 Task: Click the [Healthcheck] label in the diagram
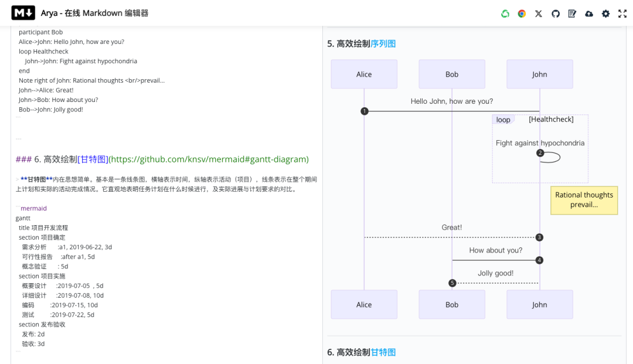pos(551,120)
